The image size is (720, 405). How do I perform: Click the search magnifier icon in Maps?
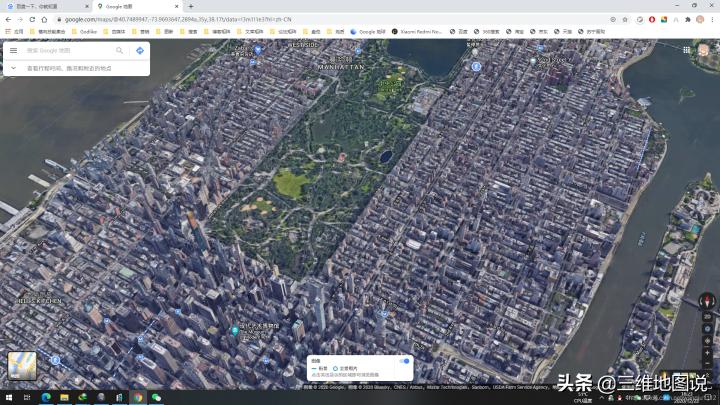coord(119,51)
